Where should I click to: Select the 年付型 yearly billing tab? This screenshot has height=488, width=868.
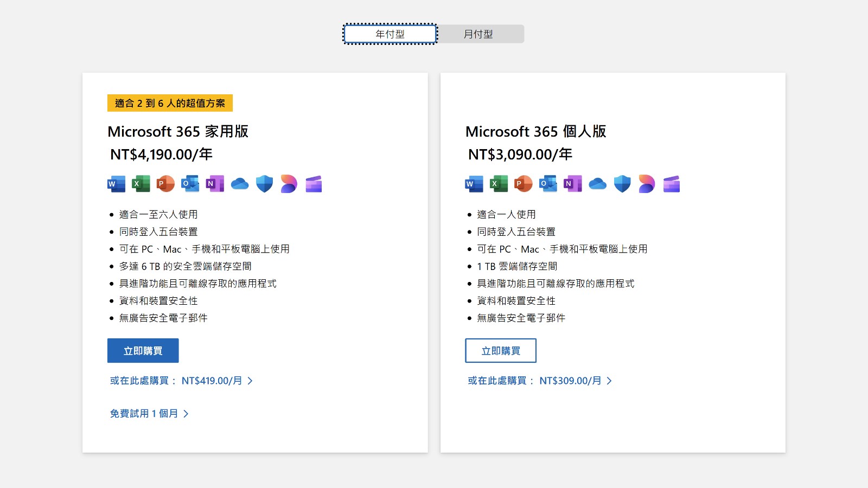click(390, 34)
